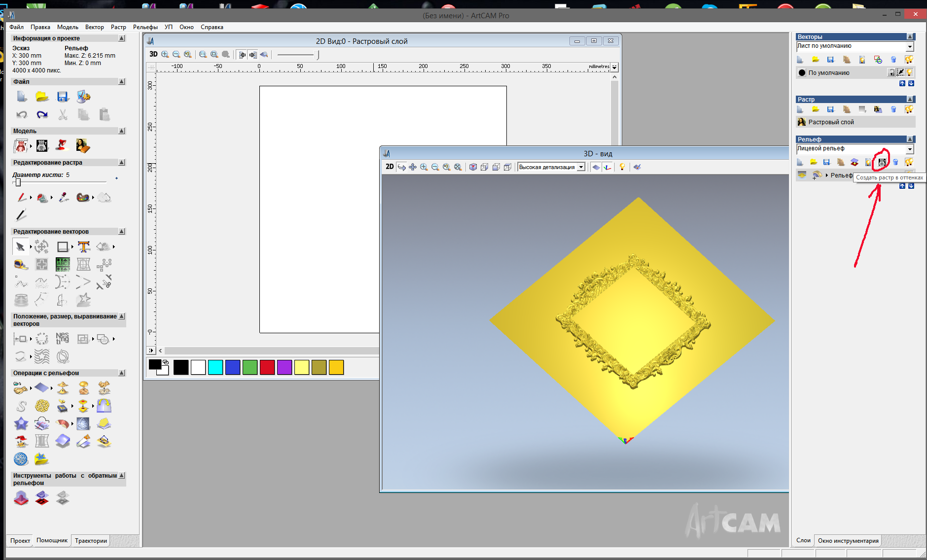Delete relief layer with the Рельеф trash icon
The image size is (927, 560).
[x=895, y=162]
